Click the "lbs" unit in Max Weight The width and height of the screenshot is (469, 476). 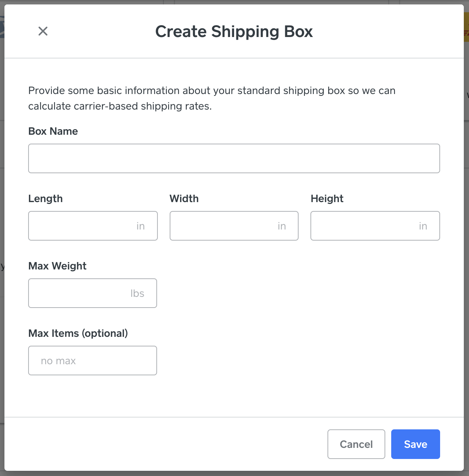tap(137, 294)
